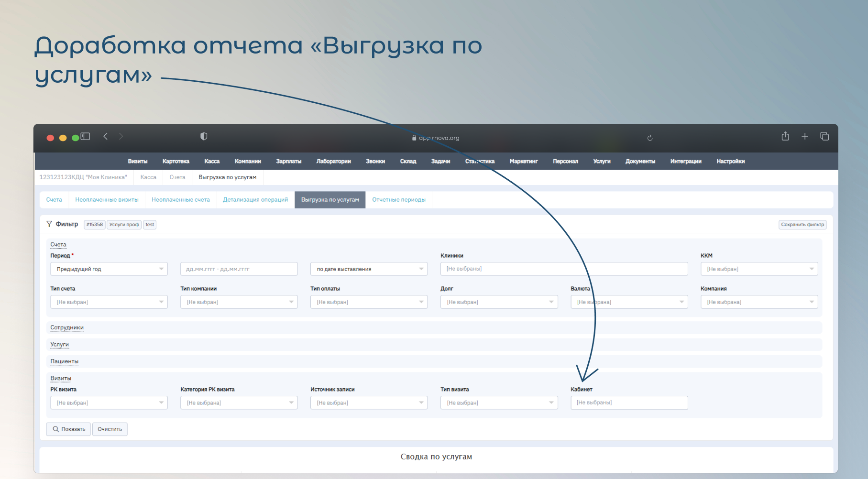868x479 pixels.
Task: Open a new tab with plus icon
Action: coord(805,137)
